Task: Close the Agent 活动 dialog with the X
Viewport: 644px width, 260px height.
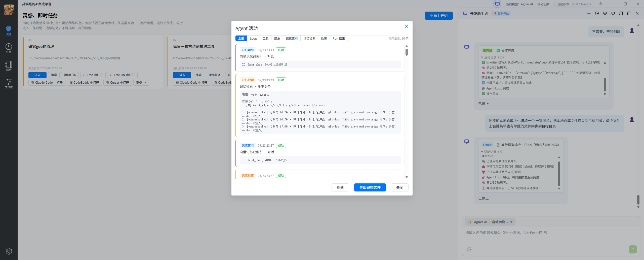Action: tap(407, 26)
